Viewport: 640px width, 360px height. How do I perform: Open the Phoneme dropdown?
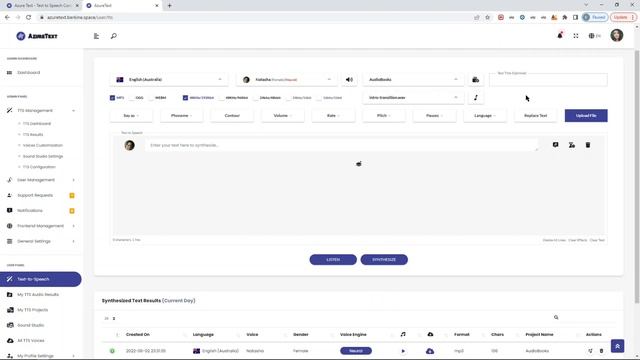(x=182, y=116)
